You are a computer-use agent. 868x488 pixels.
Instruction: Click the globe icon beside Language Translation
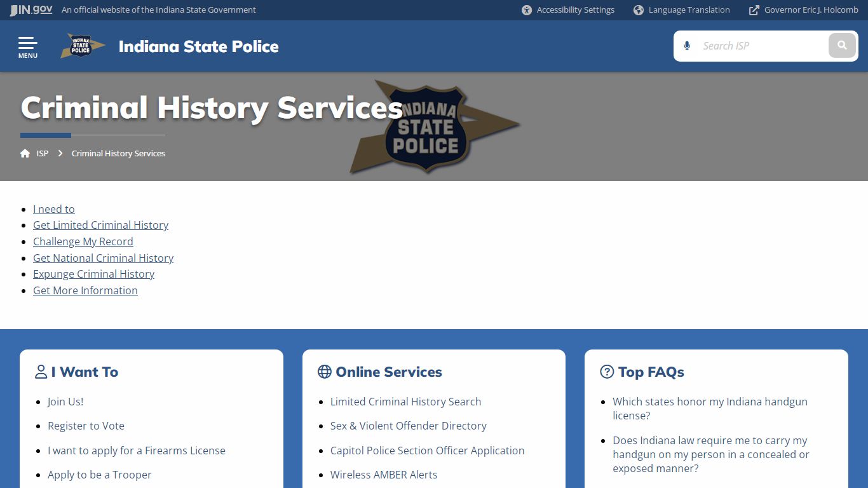point(639,10)
